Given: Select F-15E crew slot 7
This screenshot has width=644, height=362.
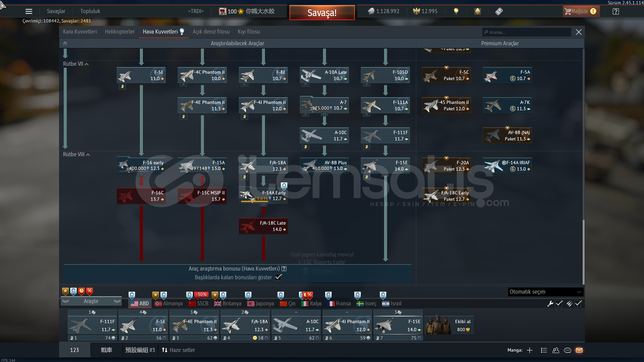Looking at the screenshot, I should (x=398, y=325).
